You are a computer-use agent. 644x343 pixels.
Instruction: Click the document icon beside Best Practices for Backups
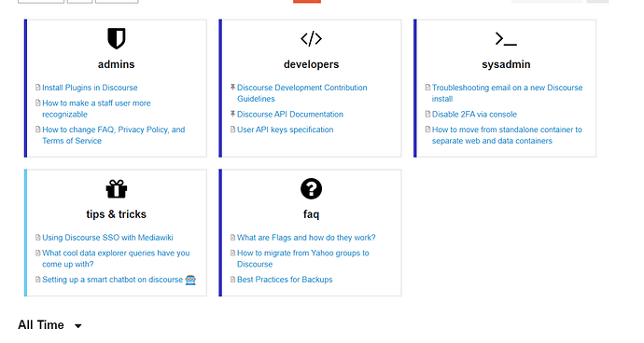(233, 280)
